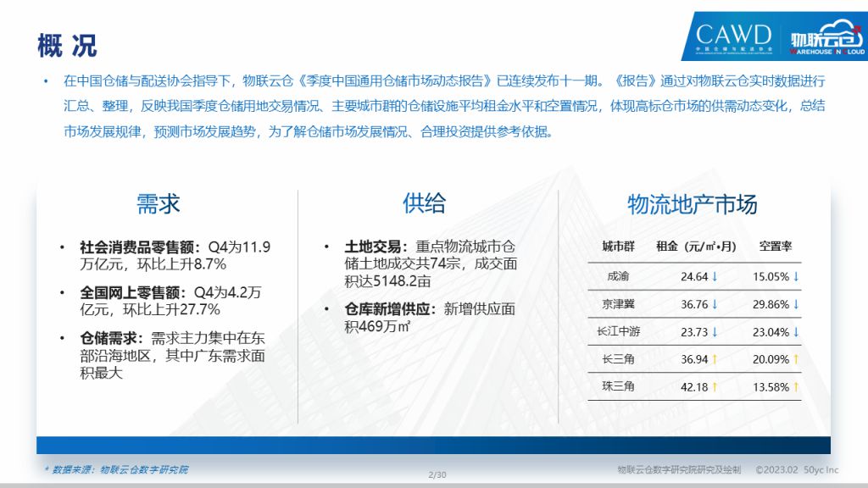Click the 空置率 table header
Viewport: 868px width, 488px height.
[x=775, y=247]
